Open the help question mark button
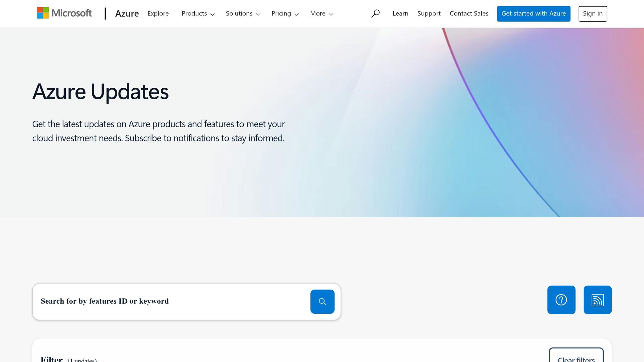 561,300
